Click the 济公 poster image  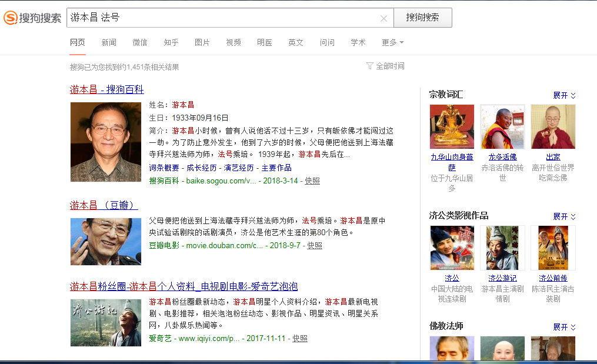pyautogui.click(x=452, y=248)
